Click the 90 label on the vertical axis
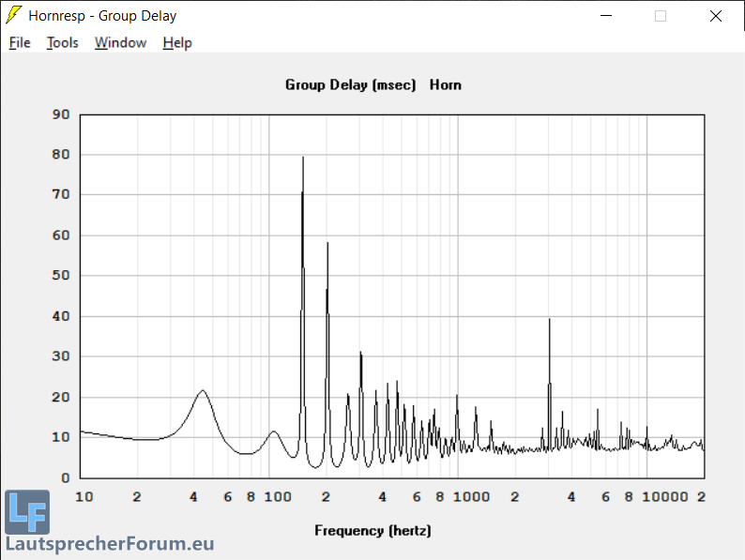745x560 pixels. tap(61, 114)
